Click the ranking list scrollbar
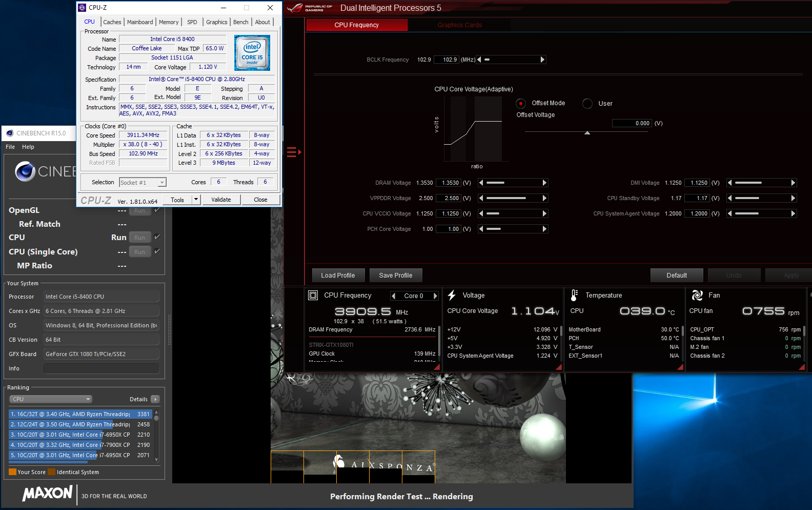 [x=156, y=436]
